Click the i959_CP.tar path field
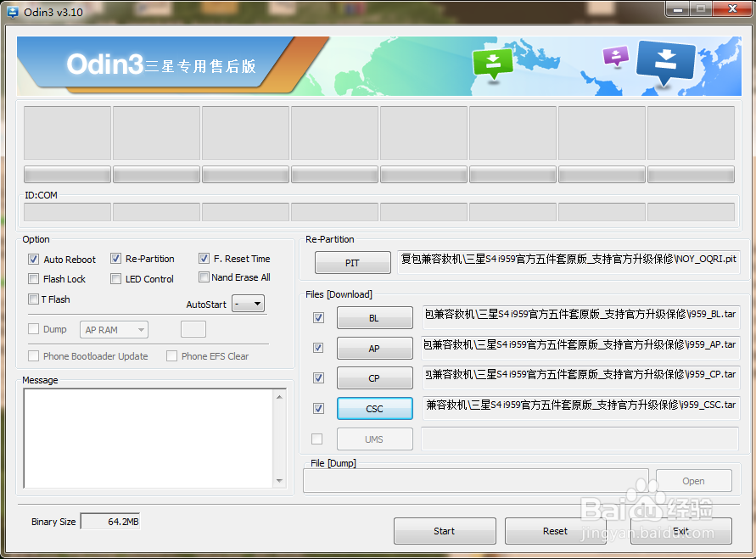This screenshot has width=756, height=559. tap(580, 377)
